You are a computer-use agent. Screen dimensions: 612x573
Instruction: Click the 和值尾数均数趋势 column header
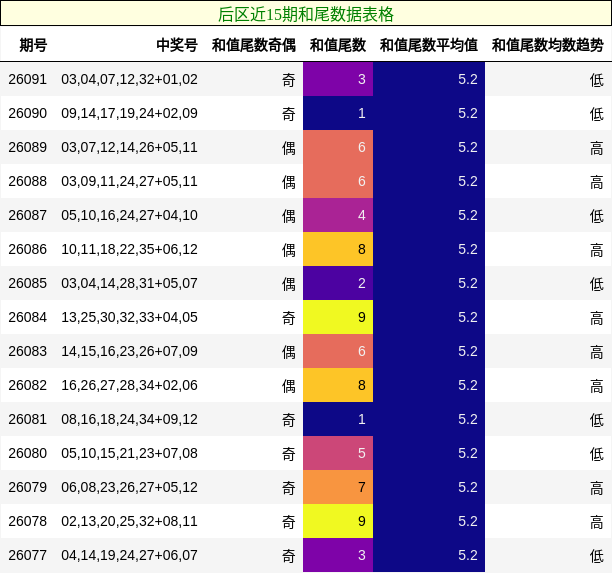[x=548, y=45]
